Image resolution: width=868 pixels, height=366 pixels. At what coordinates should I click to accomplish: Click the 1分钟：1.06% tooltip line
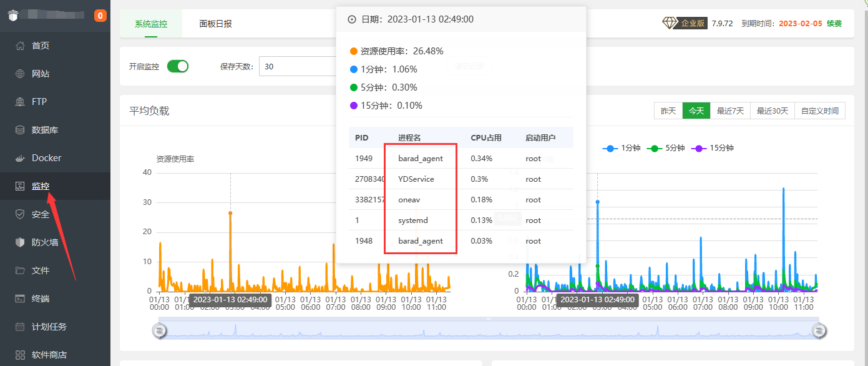(x=384, y=69)
